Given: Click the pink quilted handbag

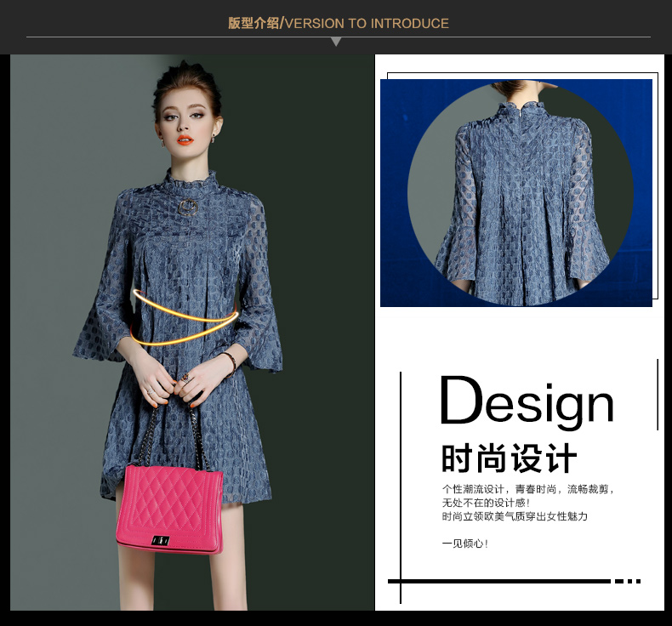Looking at the screenshot, I should pyautogui.click(x=170, y=509).
